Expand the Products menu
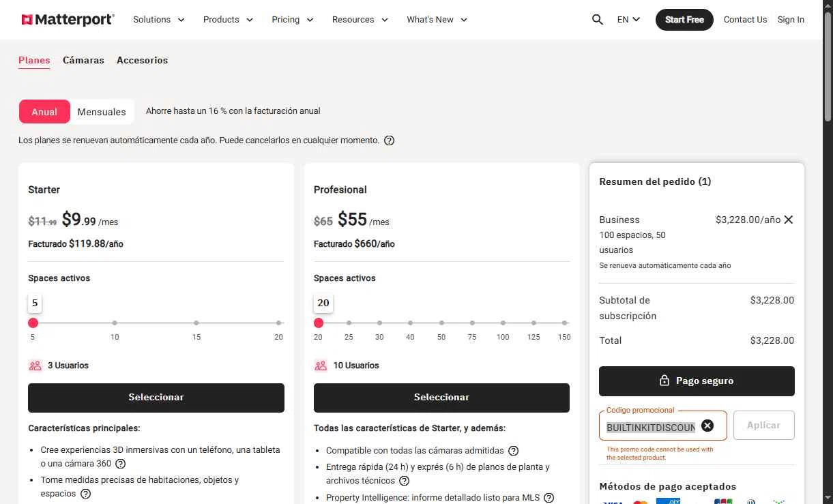This screenshot has width=833, height=504. pyautogui.click(x=228, y=20)
